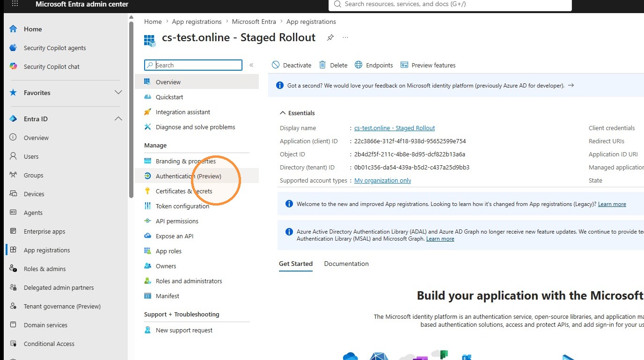Click the Groups icon in sidebar
The image size is (644, 360).
(x=13, y=175)
